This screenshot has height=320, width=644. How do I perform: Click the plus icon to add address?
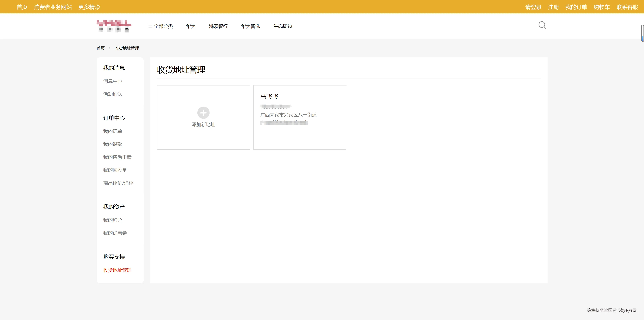(203, 113)
